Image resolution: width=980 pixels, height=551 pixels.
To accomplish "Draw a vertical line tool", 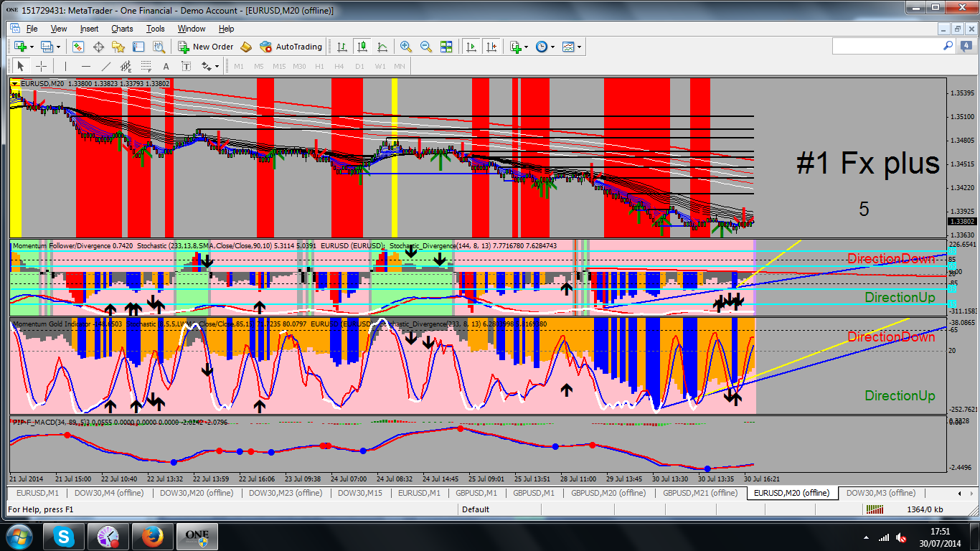I will [x=67, y=66].
